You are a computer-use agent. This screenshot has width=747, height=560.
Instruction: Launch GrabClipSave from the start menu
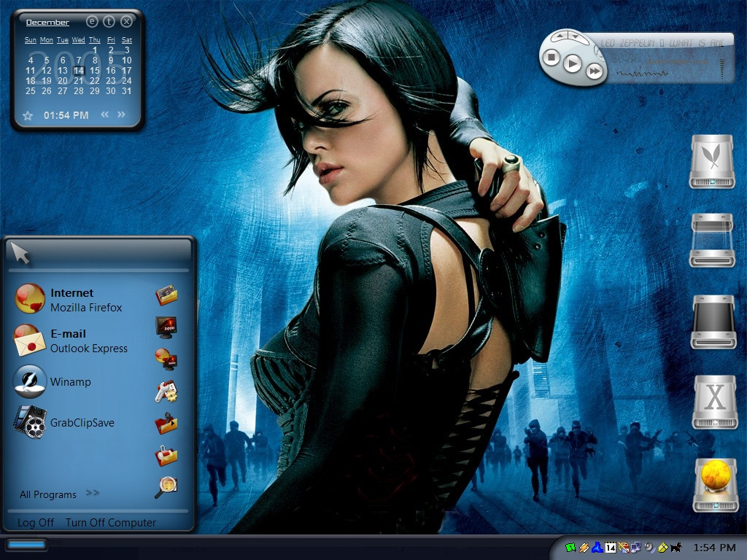point(82,422)
